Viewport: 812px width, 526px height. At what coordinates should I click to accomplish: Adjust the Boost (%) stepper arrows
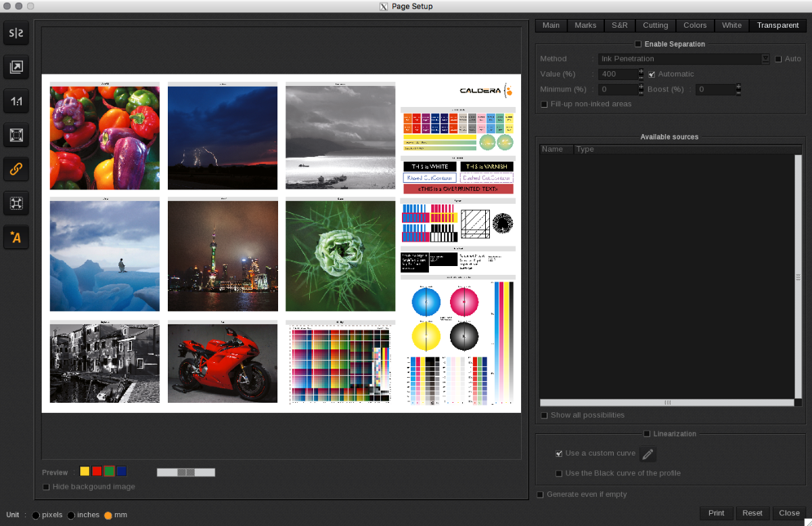point(738,89)
